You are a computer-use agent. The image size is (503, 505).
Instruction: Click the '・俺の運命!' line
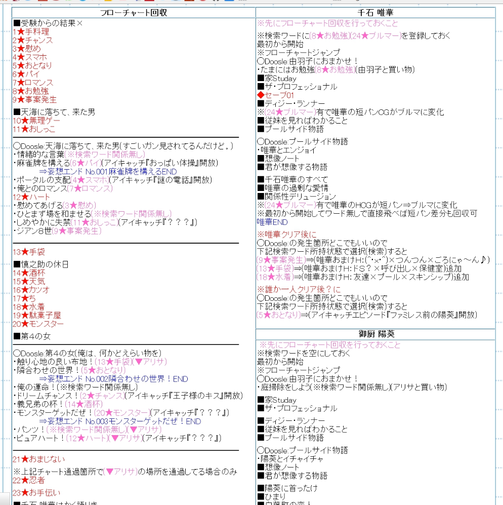[x=75, y=387]
